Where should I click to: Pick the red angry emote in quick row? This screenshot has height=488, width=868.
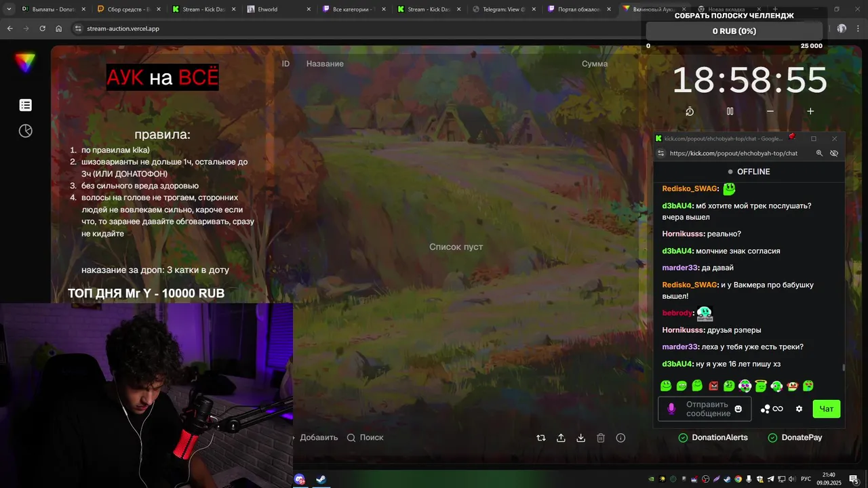pos(713,386)
